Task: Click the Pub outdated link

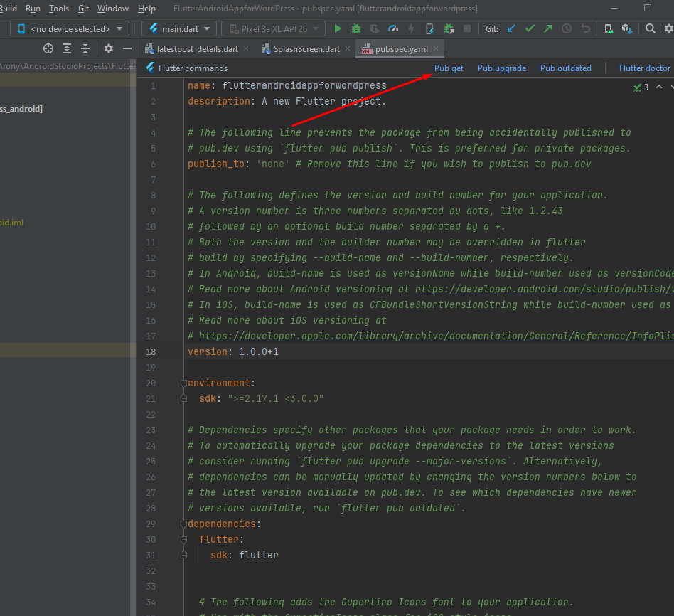Action: pos(566,68)
